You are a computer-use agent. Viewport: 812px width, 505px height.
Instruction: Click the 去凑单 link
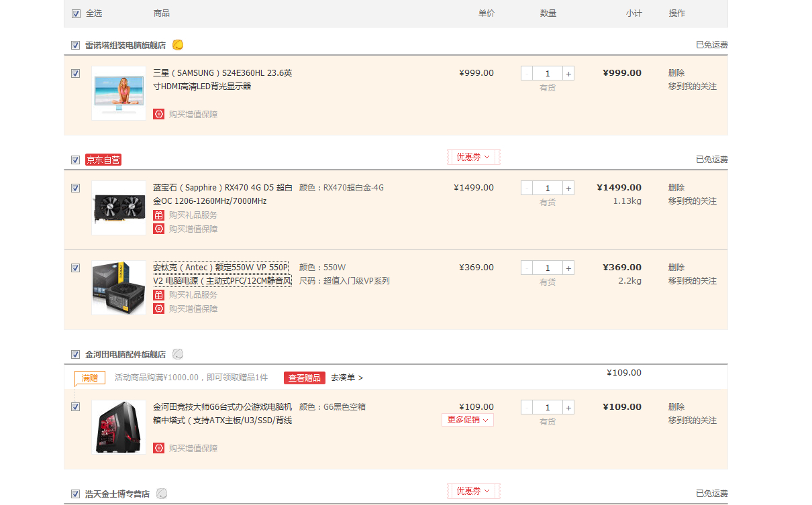point(347,378)
